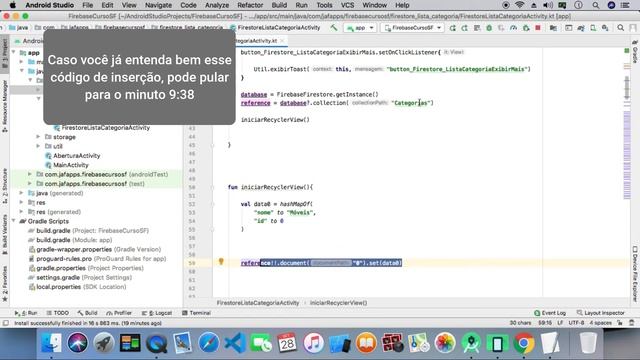Expand the res (generated) folder node
Viewport: 640px width, 360px height.
21,212
